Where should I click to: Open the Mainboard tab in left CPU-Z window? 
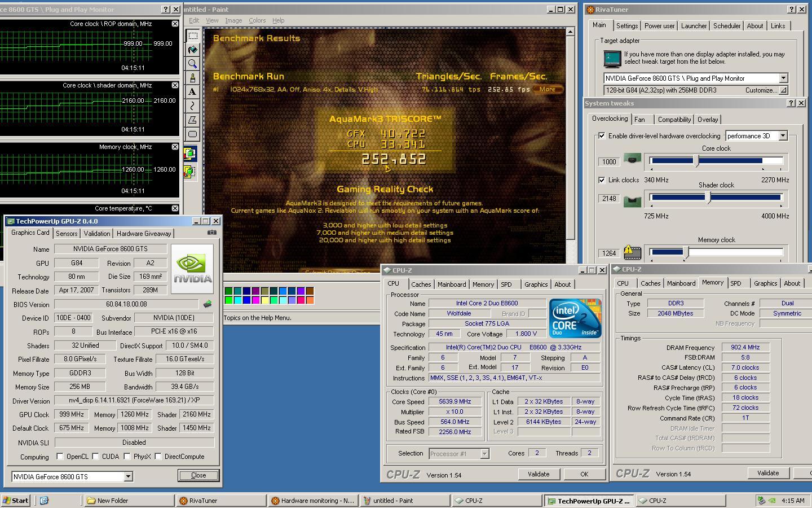point(452,284)
